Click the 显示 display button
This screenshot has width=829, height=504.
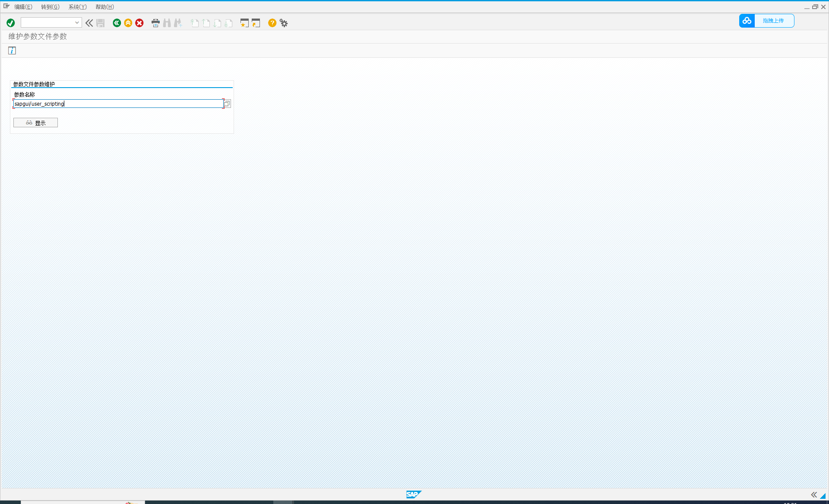click(35, 123)
